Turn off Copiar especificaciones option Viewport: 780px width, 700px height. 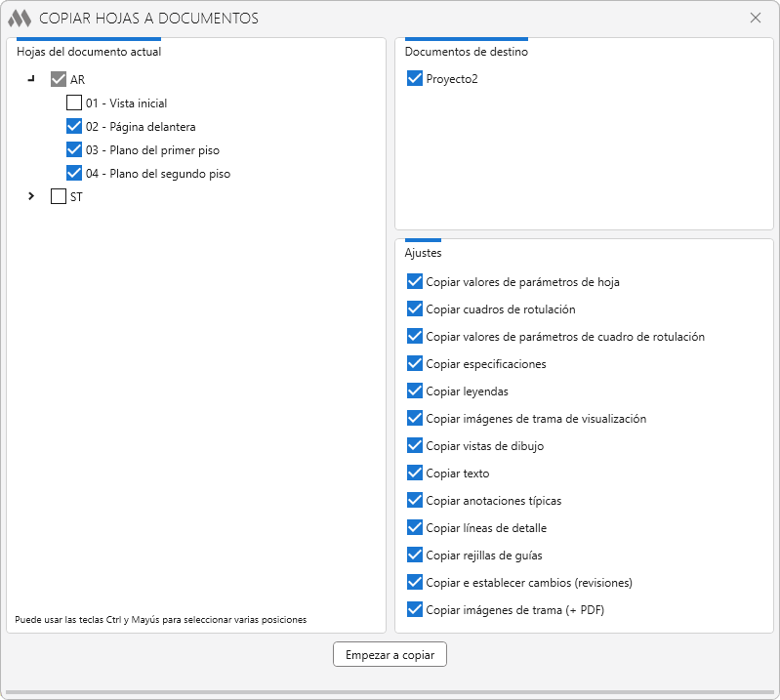coord(414,364)
